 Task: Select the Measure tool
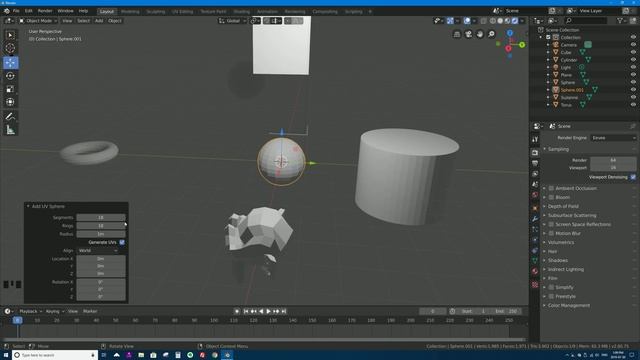tap(10, 130)
